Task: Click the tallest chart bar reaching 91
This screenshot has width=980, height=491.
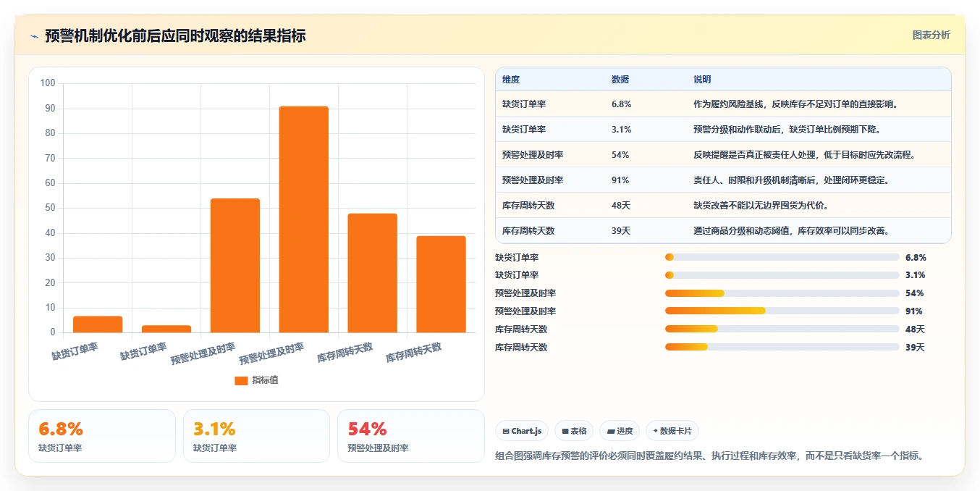Action: pyautogui.click(x=303, y=219)
